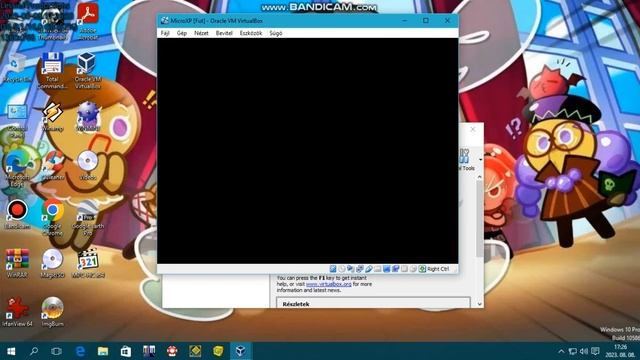This screenshot has width=640, height=360.
Task: Select the Bandicam desktop shortcut
Action: (x=17, y=214)
